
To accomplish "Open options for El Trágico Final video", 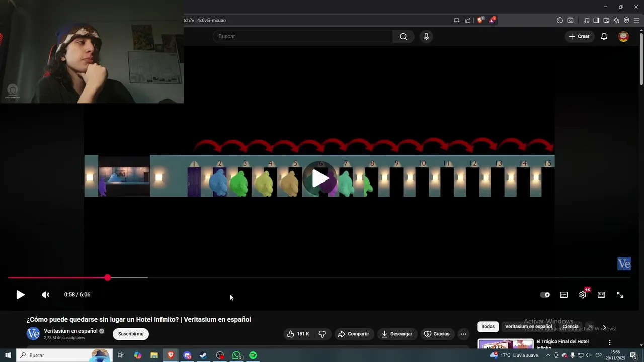I will click(x=610, y=342).
